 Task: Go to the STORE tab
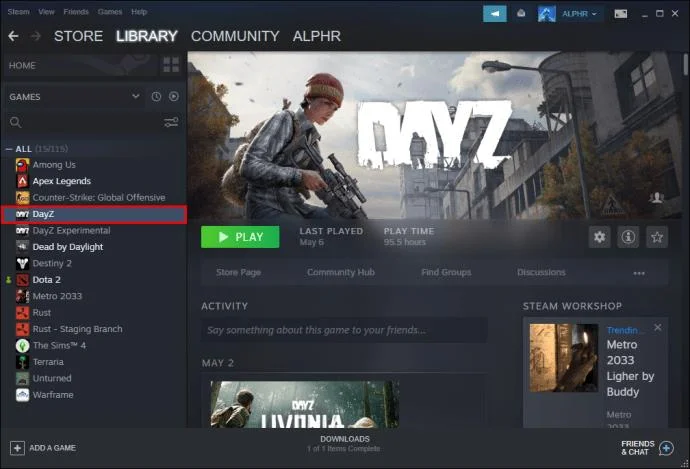coord(78,36)
